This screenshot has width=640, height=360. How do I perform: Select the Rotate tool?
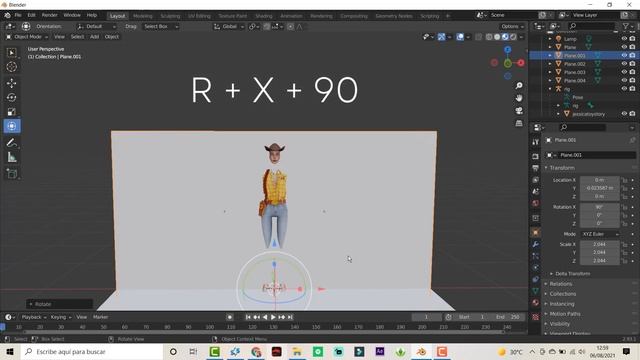coord(11,98)
